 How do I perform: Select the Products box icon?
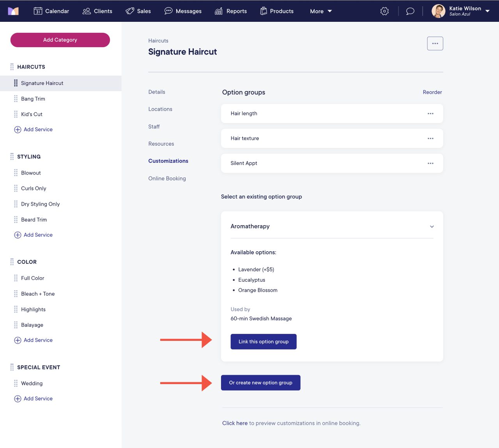click(263, 11)
